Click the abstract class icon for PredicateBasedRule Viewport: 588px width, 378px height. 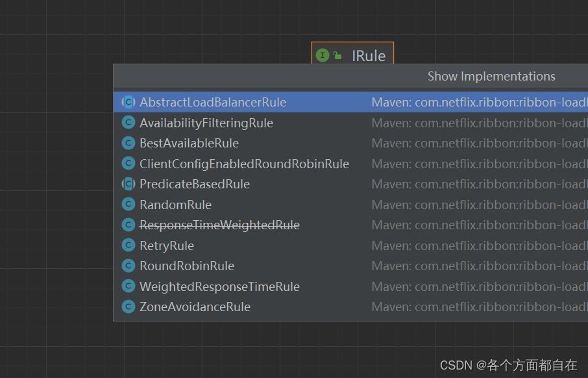129,184
